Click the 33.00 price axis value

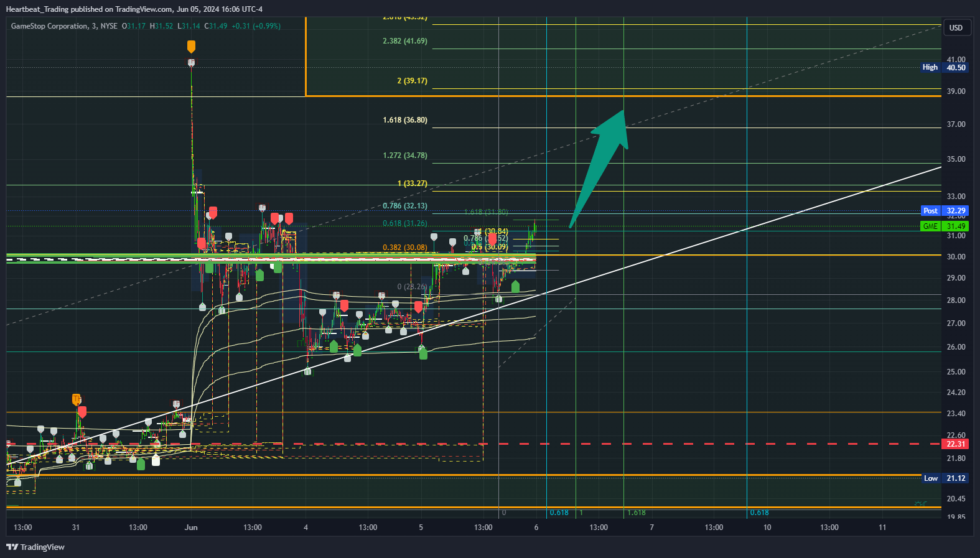tap(956, 197)
